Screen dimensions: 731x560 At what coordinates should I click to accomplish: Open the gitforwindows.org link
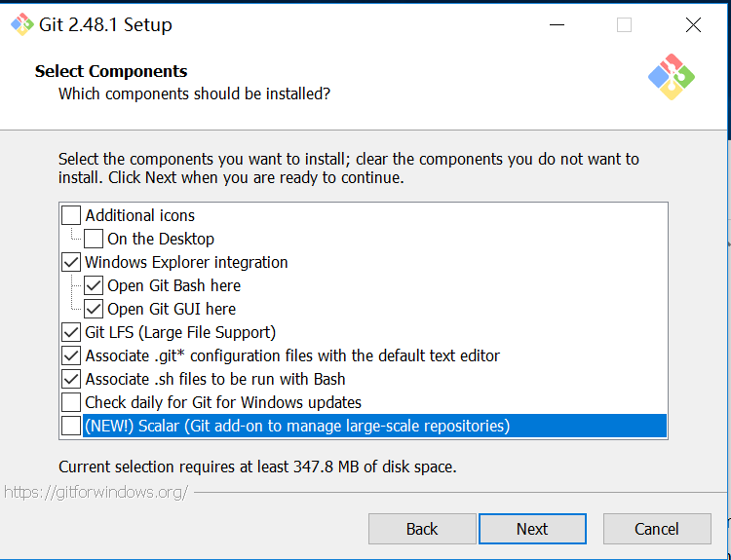pos(96,492)
